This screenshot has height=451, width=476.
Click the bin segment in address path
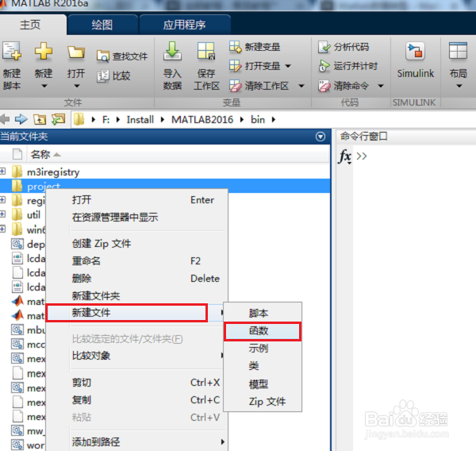pos(258,119)
